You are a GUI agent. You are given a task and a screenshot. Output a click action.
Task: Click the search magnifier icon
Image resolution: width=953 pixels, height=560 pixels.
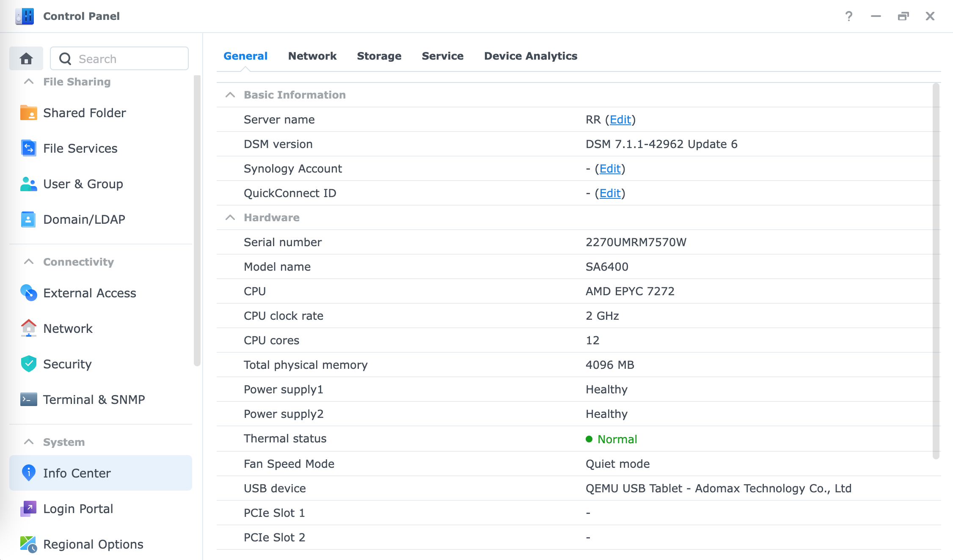pyautogui.click(x=65, y=59)
